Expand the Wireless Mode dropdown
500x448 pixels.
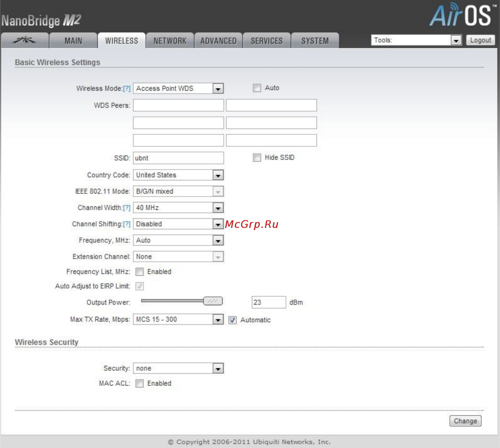[178, 88]
